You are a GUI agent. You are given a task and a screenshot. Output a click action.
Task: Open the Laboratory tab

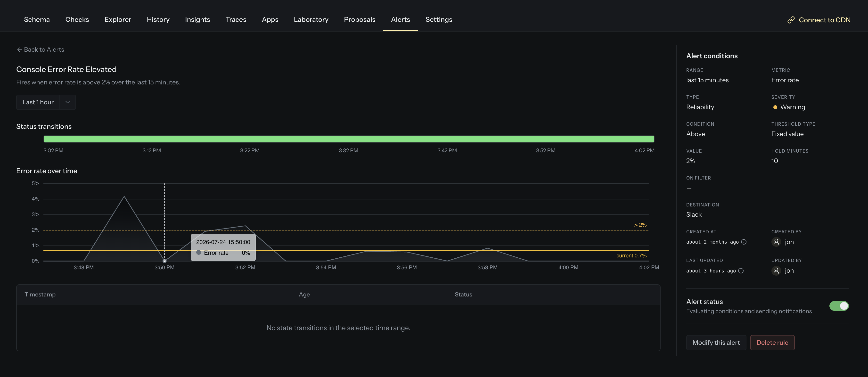pos(311,20)
